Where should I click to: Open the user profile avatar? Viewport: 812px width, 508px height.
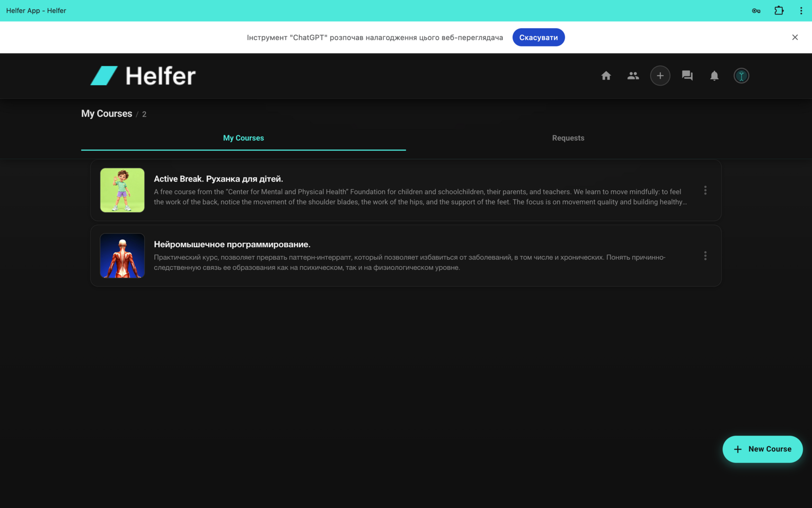(x=741, y=75)
